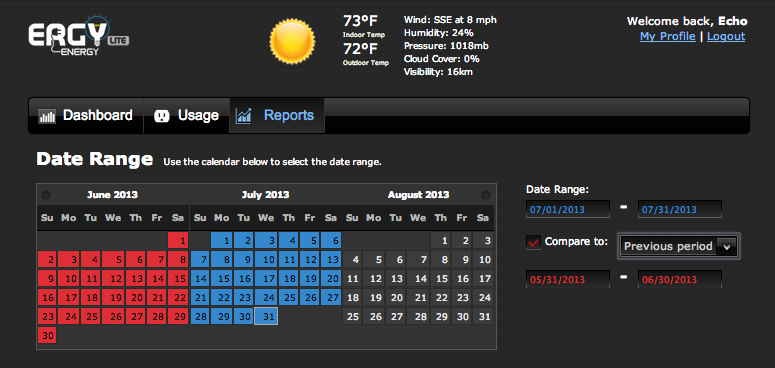775x368 pixels.
Task: Select June 23 in the calendar
Action: click(x=47, y=316)
